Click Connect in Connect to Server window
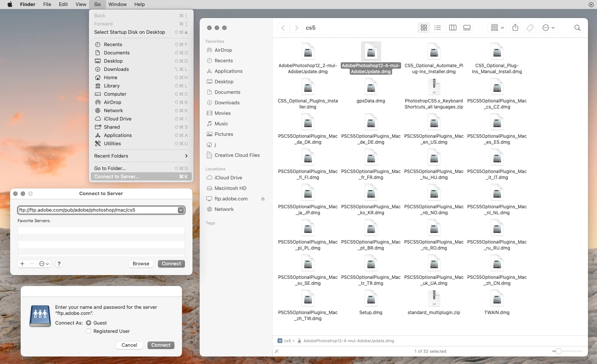Image resolution: width=597 pixels, height=364 pixels. coord(171,264)
